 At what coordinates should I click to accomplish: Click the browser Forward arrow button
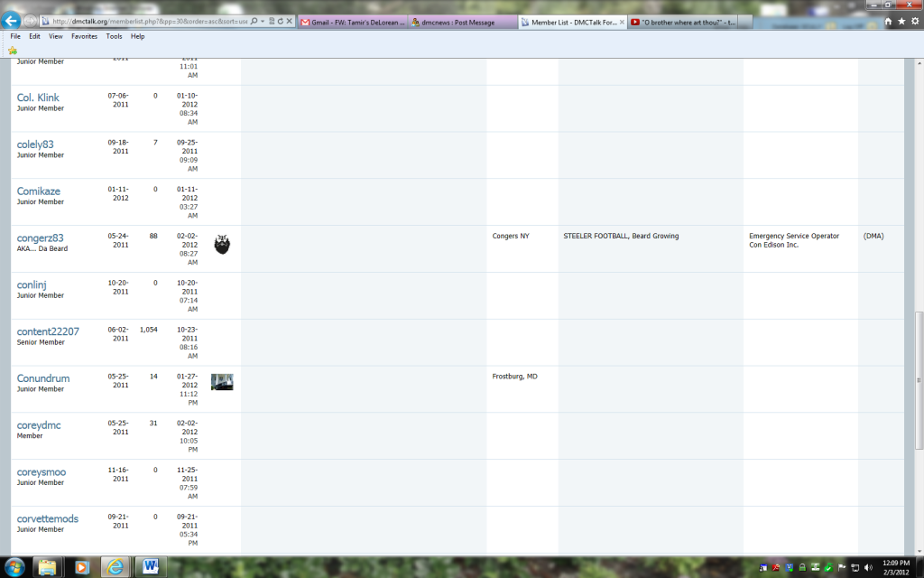(30, 22)
